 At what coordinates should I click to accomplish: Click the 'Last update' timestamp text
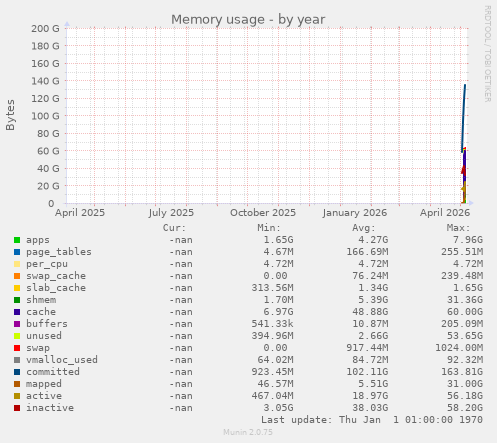click(x=372, y=420)
